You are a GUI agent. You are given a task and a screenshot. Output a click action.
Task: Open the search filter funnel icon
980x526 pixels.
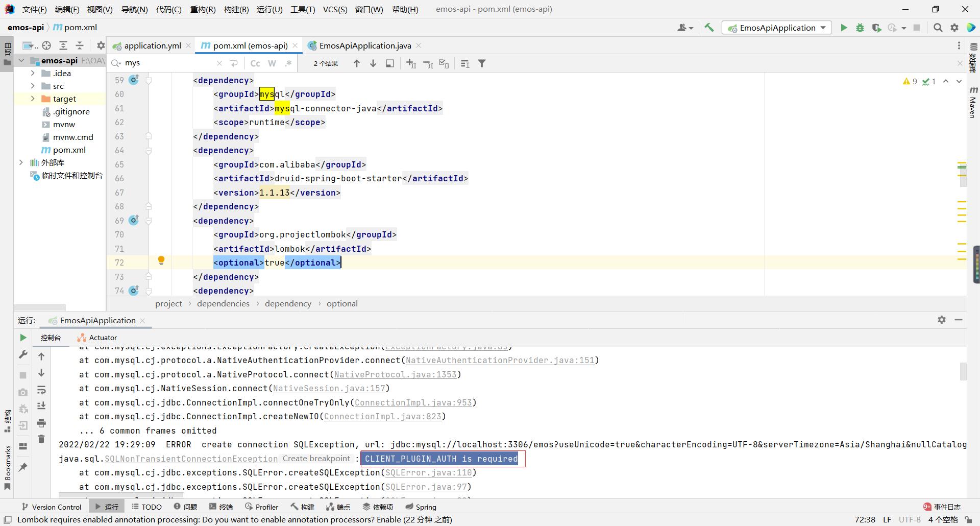click(482, 63)
